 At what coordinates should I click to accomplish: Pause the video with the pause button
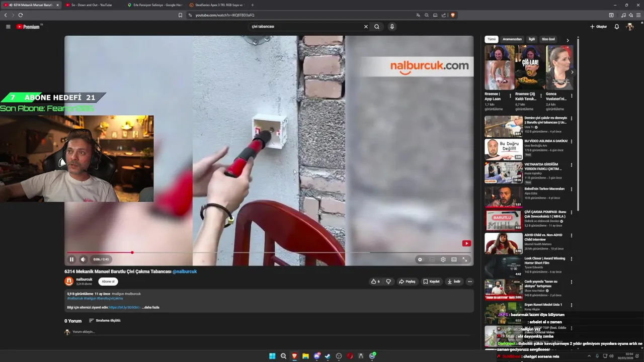[71, 259]
